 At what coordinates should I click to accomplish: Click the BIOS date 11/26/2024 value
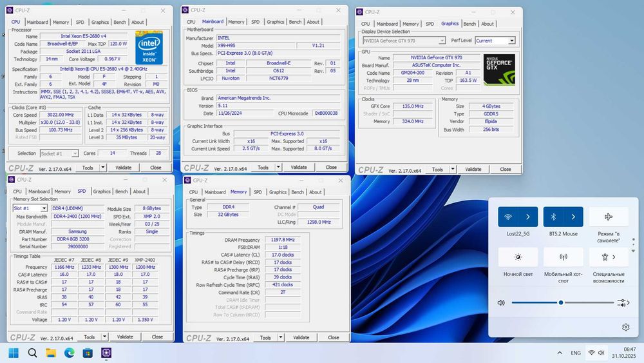[x=244, y=113]
